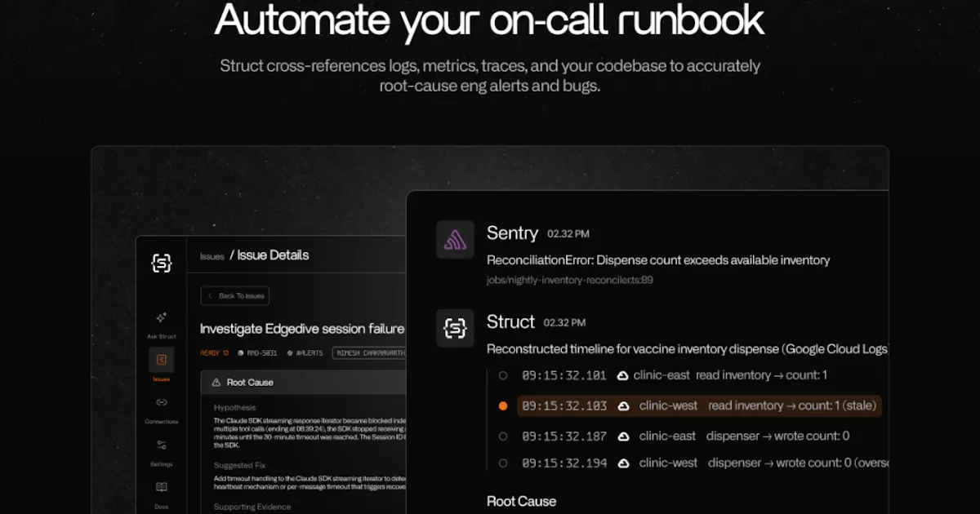
Task: Select the timeline marker for 09:15:32.101
Action: coord(503,375)
